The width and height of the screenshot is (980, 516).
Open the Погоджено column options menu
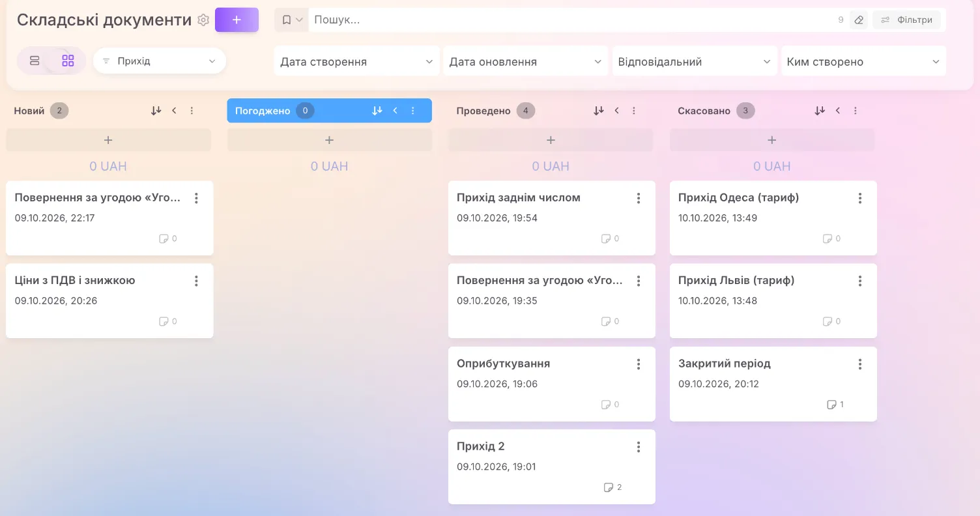[x=412, y=111]
